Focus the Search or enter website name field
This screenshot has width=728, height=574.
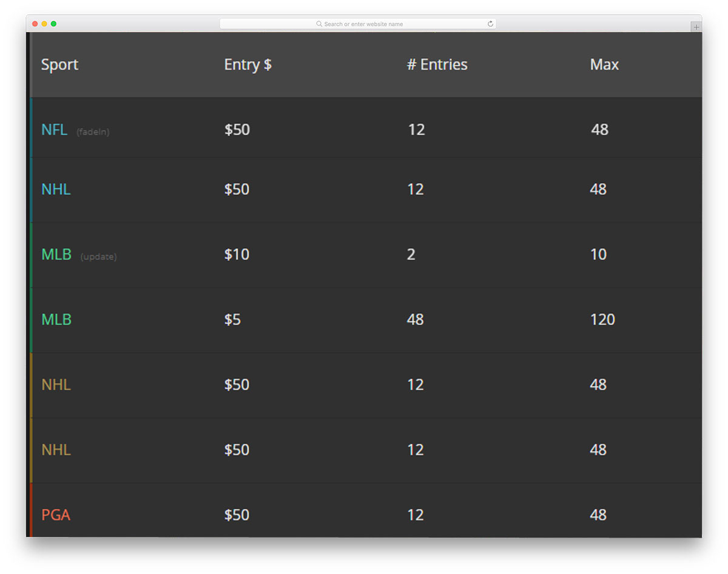click(x=358, y=24)
